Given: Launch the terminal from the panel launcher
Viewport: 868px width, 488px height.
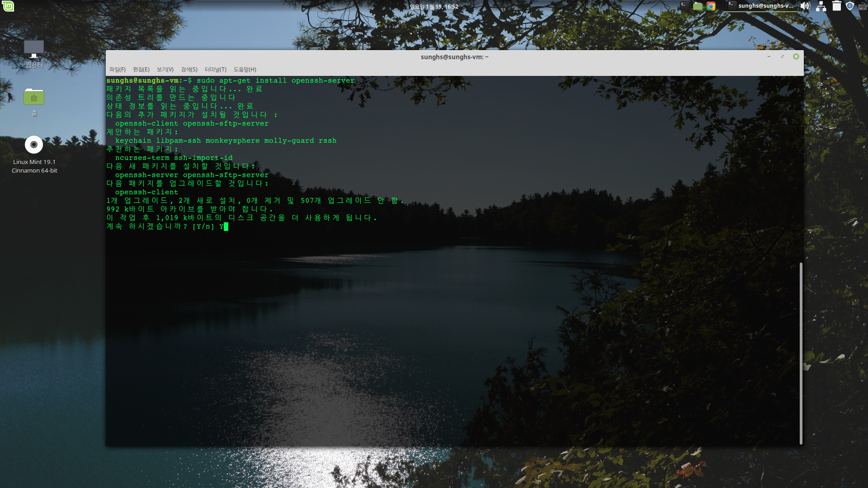Looking at the screenshot, I should coord(684,6).
